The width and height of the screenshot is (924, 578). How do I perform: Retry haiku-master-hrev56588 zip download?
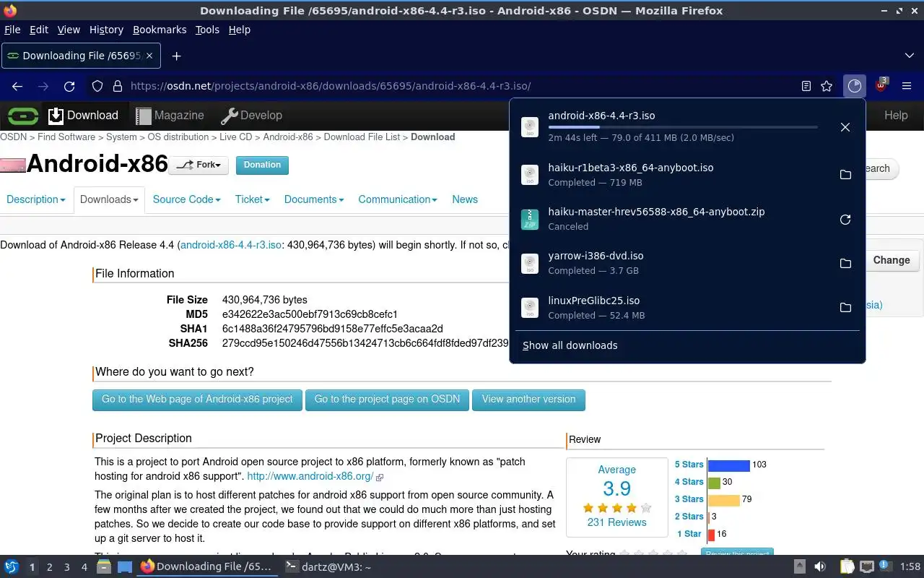pos(845,219)
